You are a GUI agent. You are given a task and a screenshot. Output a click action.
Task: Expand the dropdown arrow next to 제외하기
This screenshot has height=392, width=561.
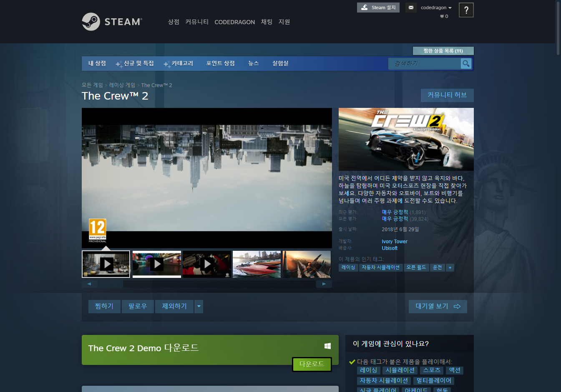coord(199,306)
